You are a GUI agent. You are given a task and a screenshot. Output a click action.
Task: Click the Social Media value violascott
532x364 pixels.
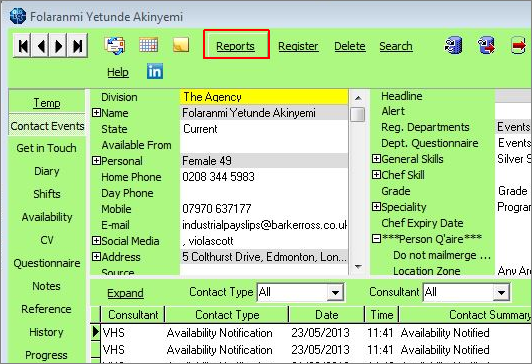tap(264, 241)
